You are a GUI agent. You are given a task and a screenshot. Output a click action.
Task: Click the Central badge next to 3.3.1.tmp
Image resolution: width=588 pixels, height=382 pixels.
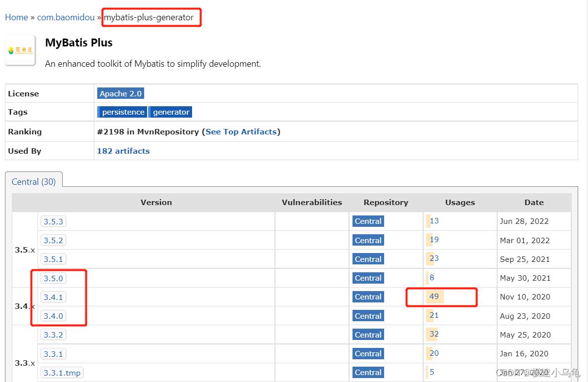368,372
